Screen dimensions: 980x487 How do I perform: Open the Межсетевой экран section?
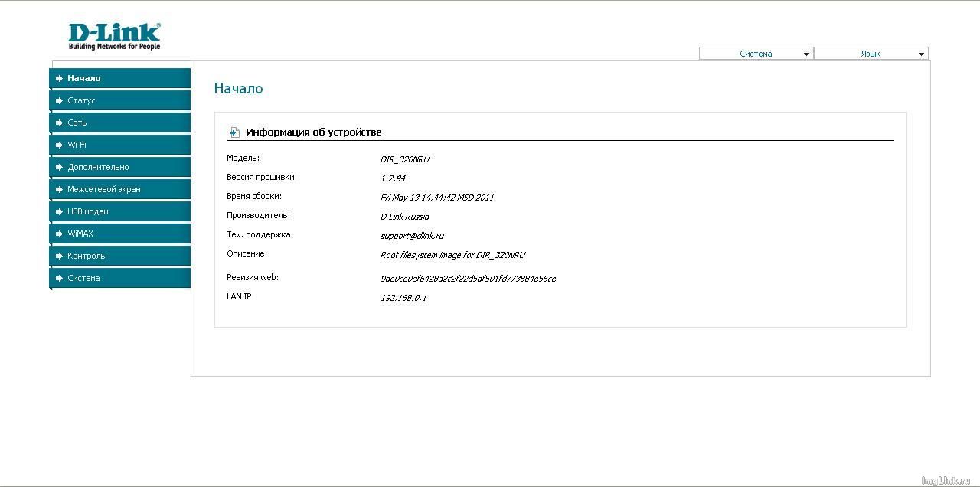(120, 189)
